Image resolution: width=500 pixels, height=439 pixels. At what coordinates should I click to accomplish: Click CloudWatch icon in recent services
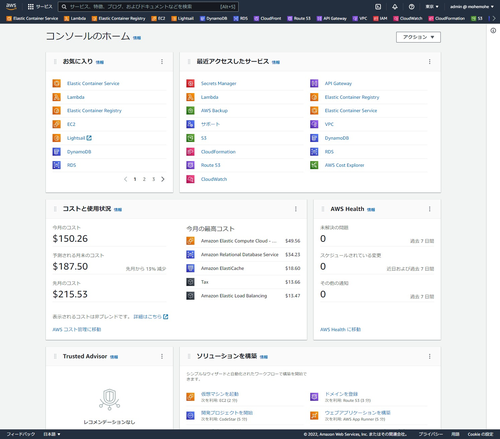(190, 179)
